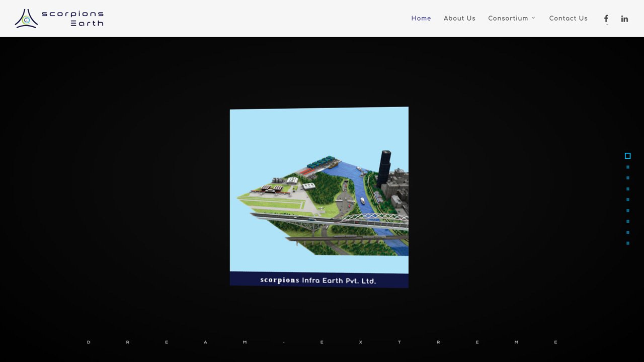Jump to the second section navigation dot
The width and height of the screenshot is (644, 362).
point(627,167)
